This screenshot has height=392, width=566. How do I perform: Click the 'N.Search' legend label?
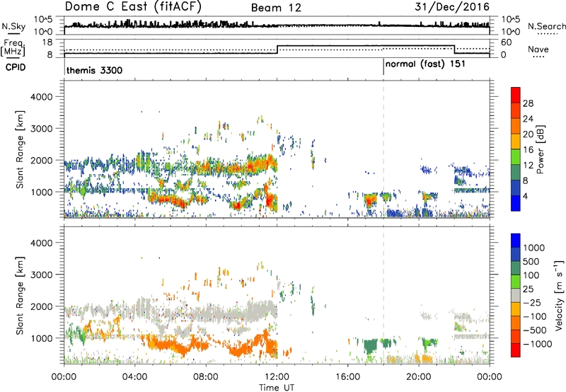546,26
